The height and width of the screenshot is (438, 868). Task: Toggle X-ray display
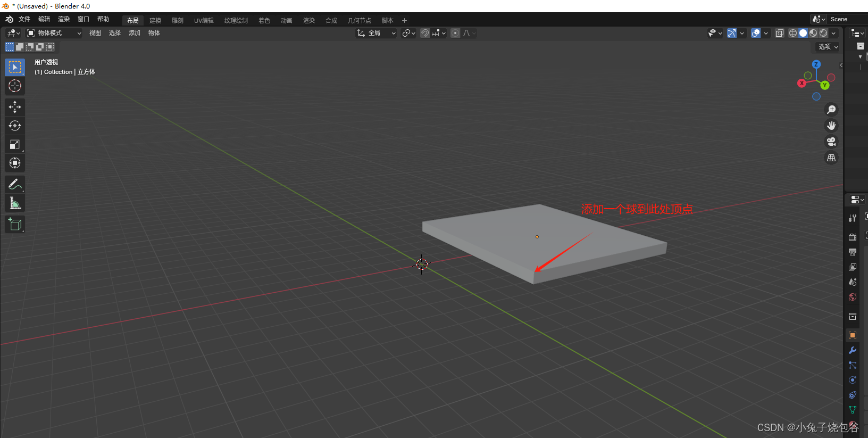pos(780,33)
